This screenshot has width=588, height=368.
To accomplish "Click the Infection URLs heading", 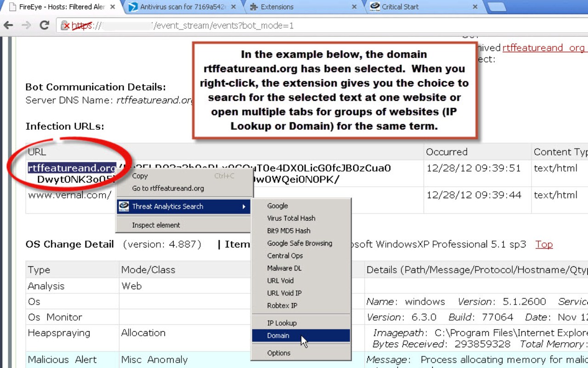I will pyautogui.click(x=65, y=126).
